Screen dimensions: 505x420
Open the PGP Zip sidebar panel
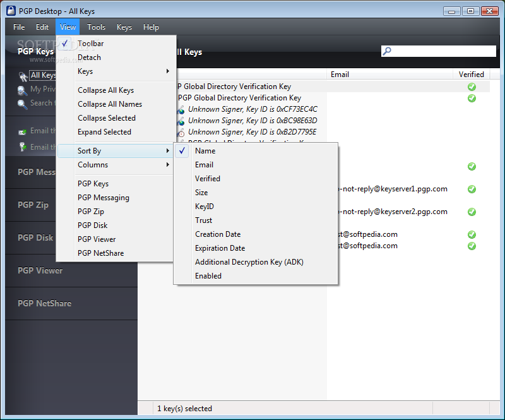pos(30,205)
